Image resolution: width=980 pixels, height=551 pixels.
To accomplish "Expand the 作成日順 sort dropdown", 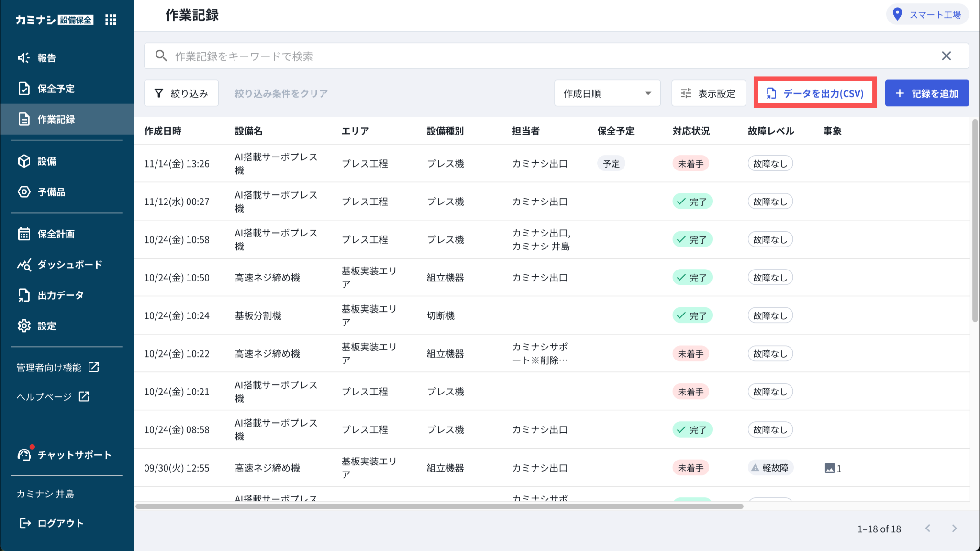I will click(x=607, y=93).
